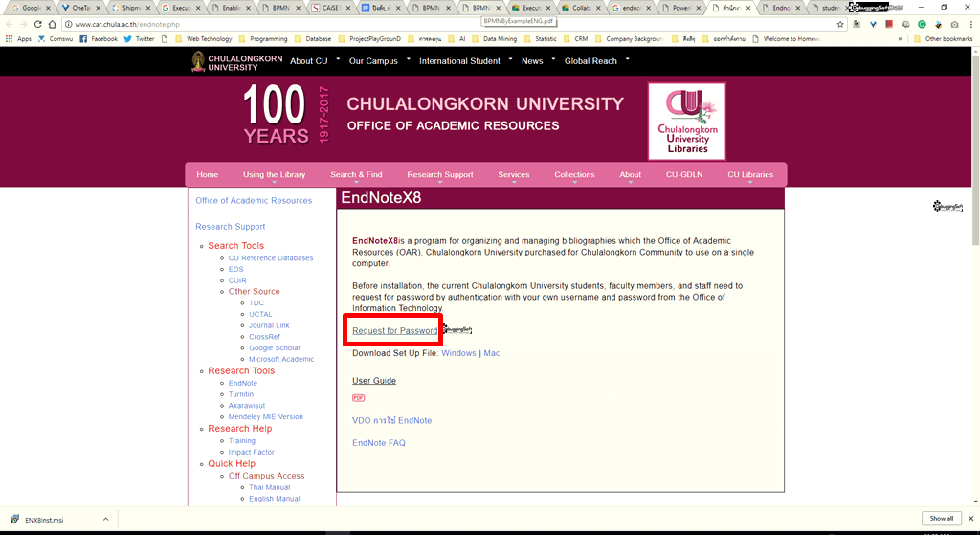The image size is (980, 535).
Task: Open the Collections nav menu
Action: coord(574,175)
